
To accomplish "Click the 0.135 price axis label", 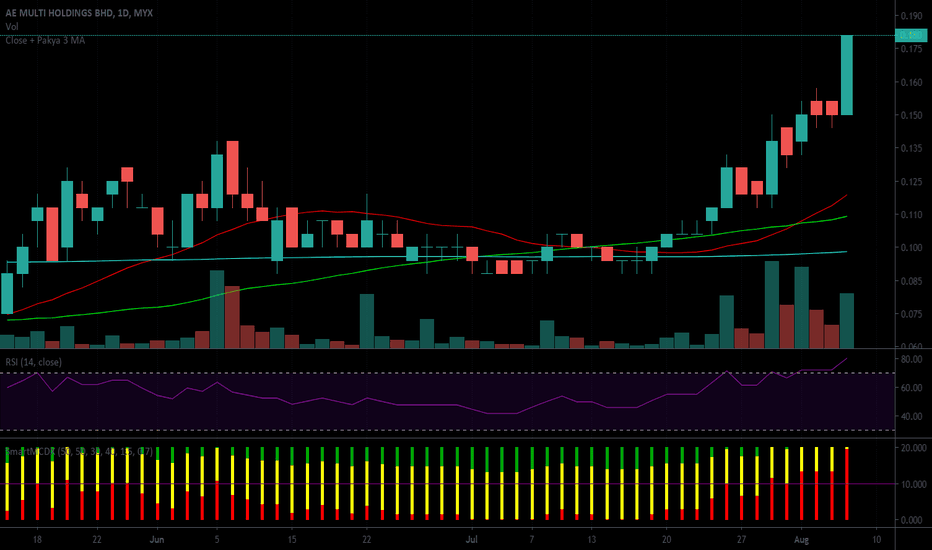I will [911, 149].
